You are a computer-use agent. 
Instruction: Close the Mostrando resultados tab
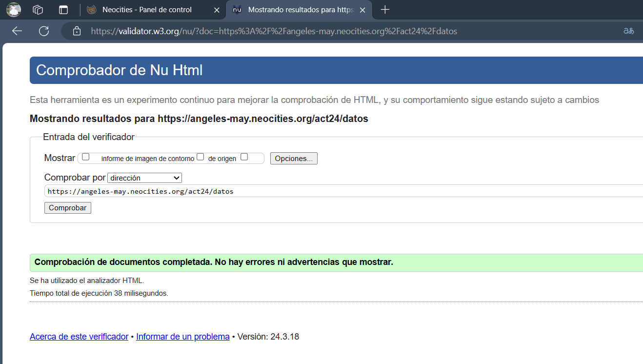(362, 10)
